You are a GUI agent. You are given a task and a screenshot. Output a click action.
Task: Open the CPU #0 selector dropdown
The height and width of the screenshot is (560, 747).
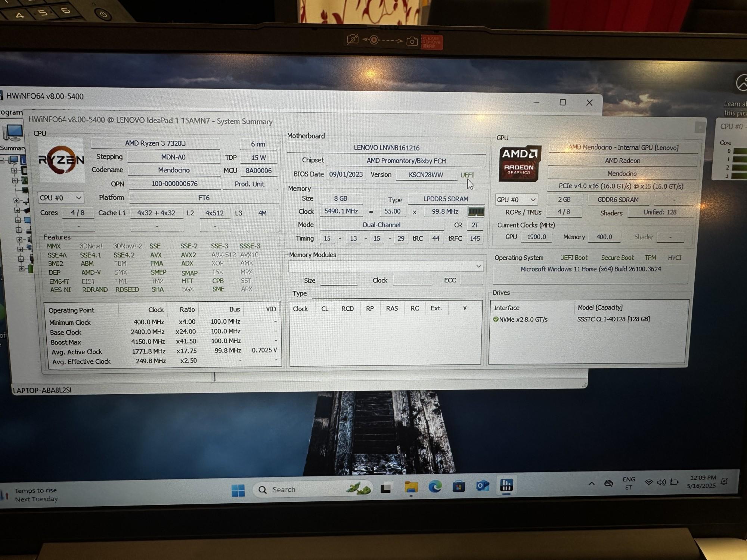click(61, 198)
